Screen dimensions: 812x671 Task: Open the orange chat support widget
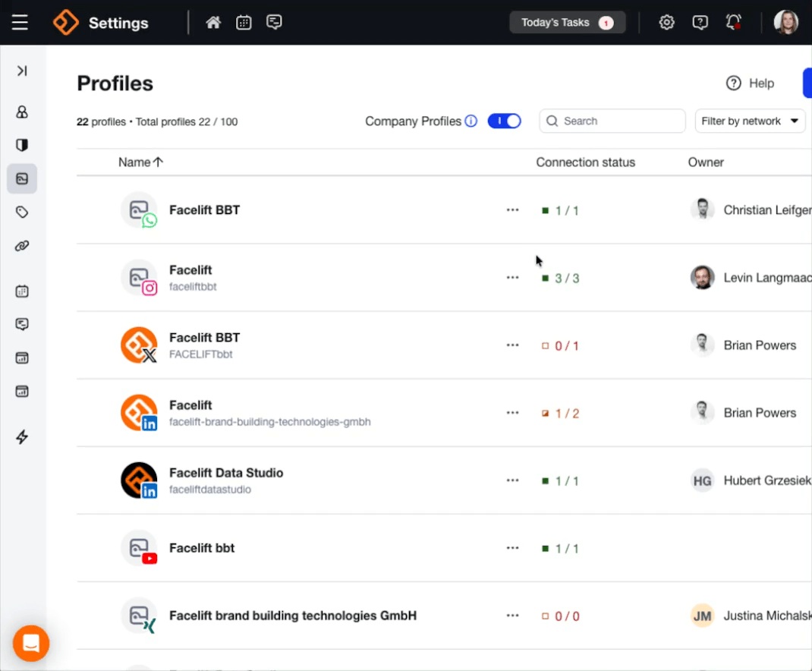point(31,644)
